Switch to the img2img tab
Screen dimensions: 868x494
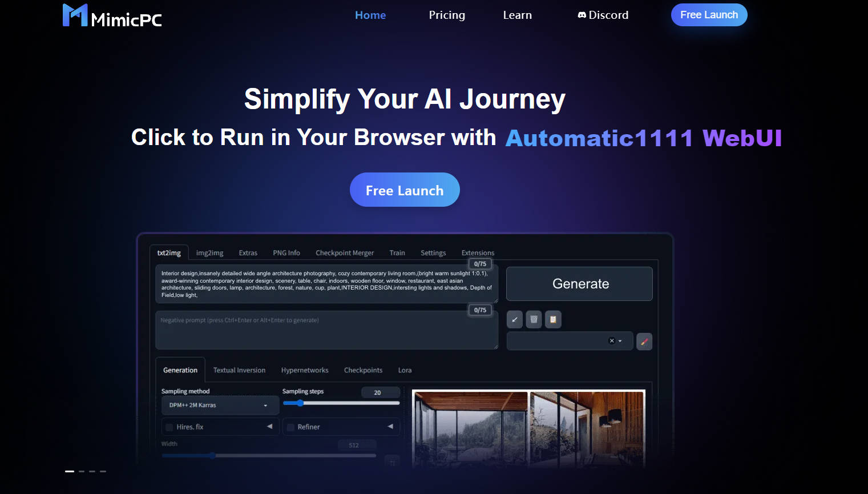click(x=209, y=252)
